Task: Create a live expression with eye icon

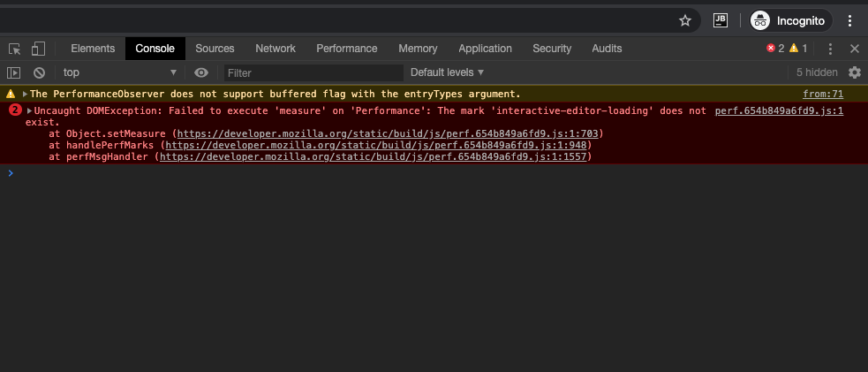Action: pos(201,72)
